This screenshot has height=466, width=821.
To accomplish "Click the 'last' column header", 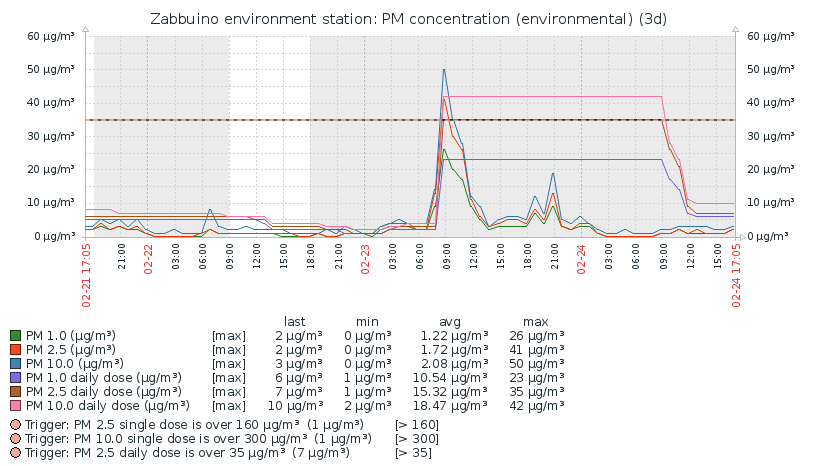I will [294, 321].
